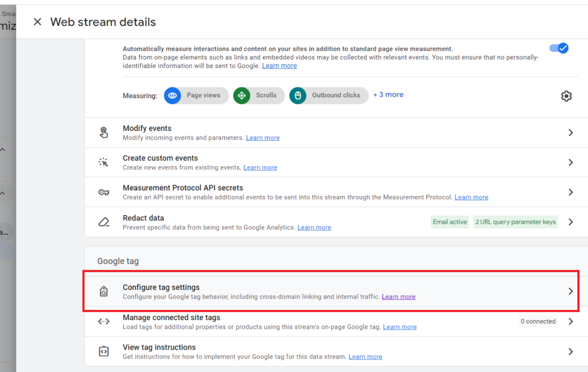This screenshot has width=588, height=372.
Task: Click the Redact data eraser icon
Action: coord(104,222)
